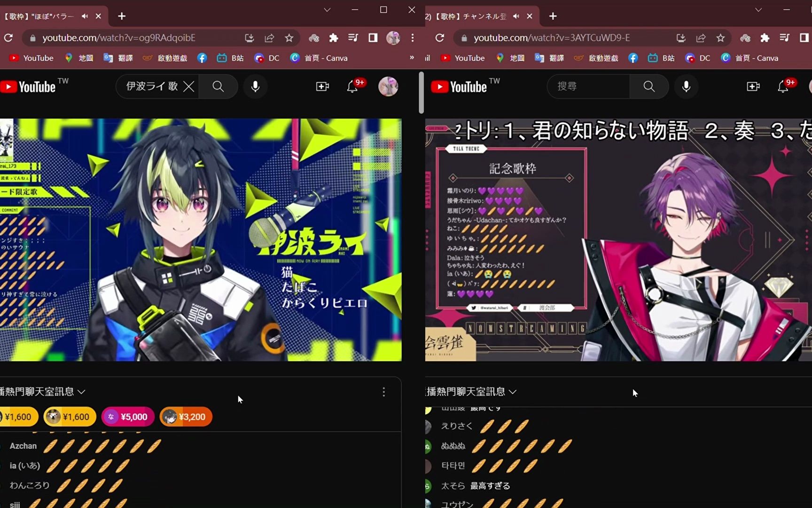Open YouTube bookmark in right window
The image size is (812, 508).
[x=463, y=58]
